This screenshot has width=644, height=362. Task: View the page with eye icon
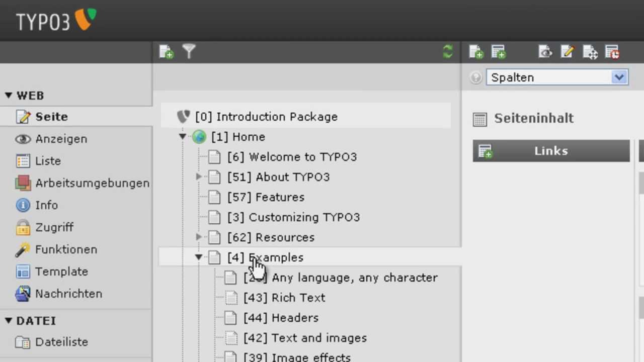tap(545, 52)
